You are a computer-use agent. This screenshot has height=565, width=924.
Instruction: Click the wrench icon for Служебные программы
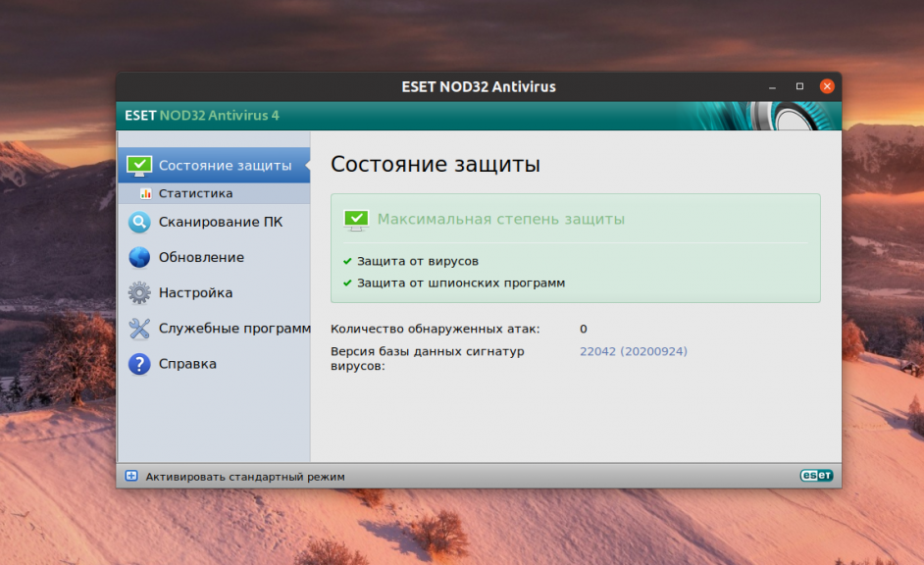(139, 328)
